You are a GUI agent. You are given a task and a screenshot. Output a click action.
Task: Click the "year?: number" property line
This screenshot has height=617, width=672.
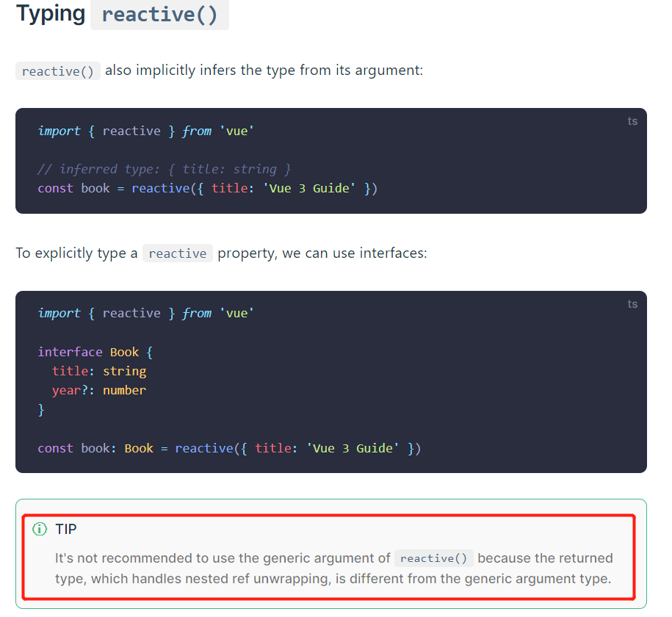[x=99, y=390]
